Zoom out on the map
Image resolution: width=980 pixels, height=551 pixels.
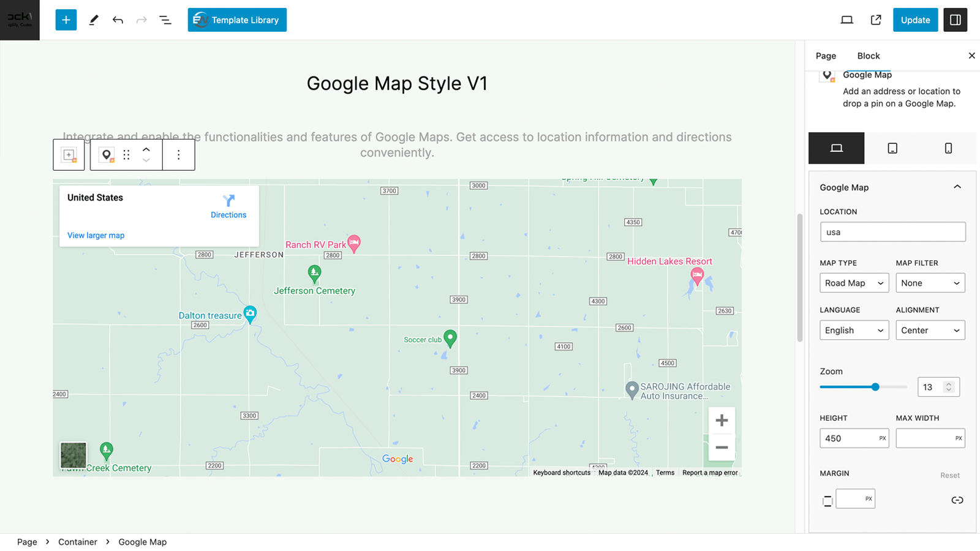click(x=722, y=448)
